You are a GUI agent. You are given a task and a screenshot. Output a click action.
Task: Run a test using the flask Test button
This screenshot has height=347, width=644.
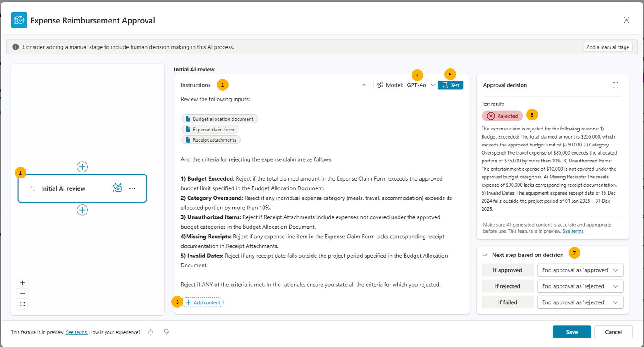450,85
